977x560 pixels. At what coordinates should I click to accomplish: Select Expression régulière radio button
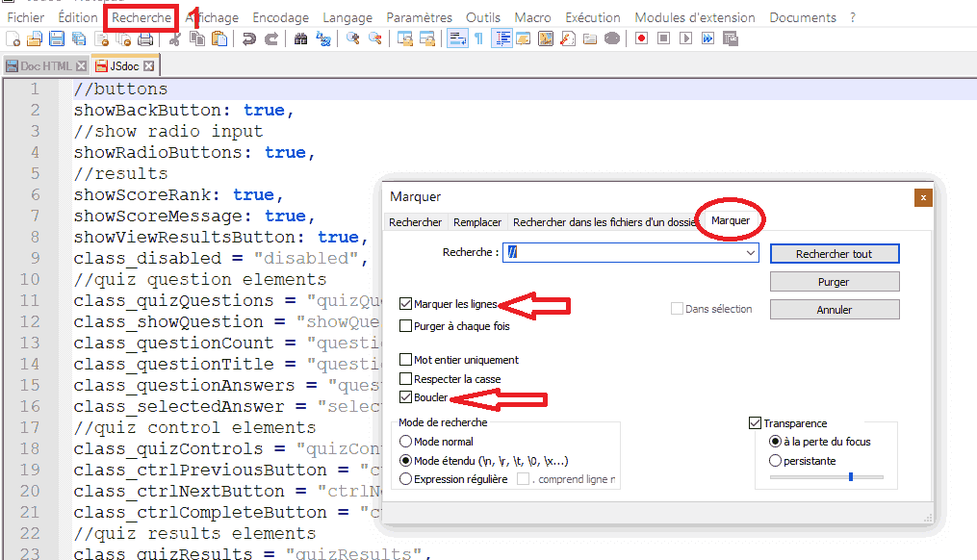click(x=405, y=479)
